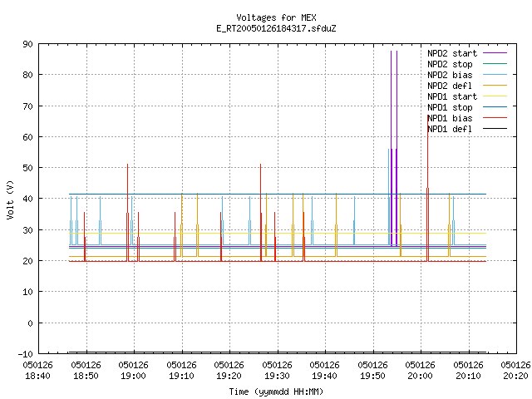Click the red line sample beside NPD1 bias
This screenshot has height=399, width=532.
coord(495,118)
